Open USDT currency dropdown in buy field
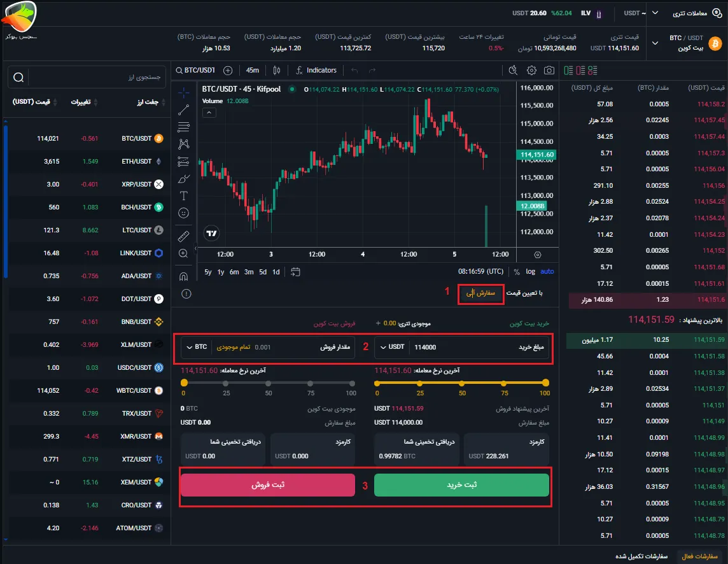Viewport: 728px width, 564px height. click(391, 348)
